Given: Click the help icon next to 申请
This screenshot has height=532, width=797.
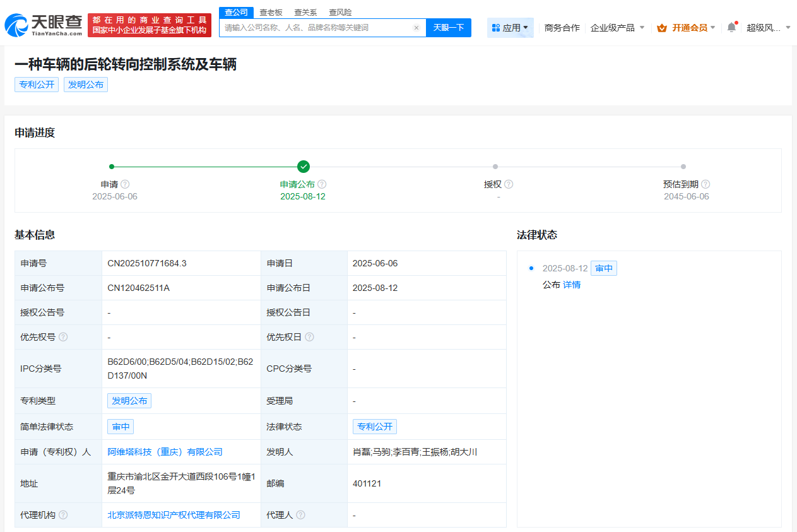Looking at the screenshot, I should click(x=124, y=184).
